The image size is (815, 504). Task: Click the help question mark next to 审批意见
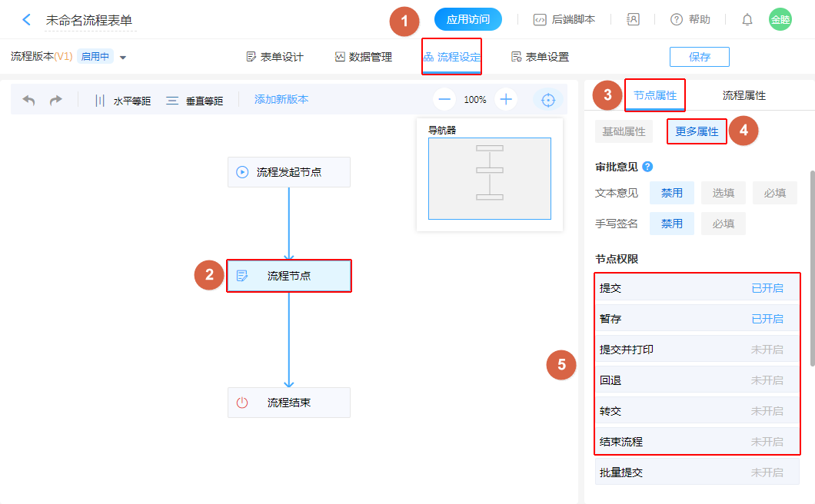[647, 166]
